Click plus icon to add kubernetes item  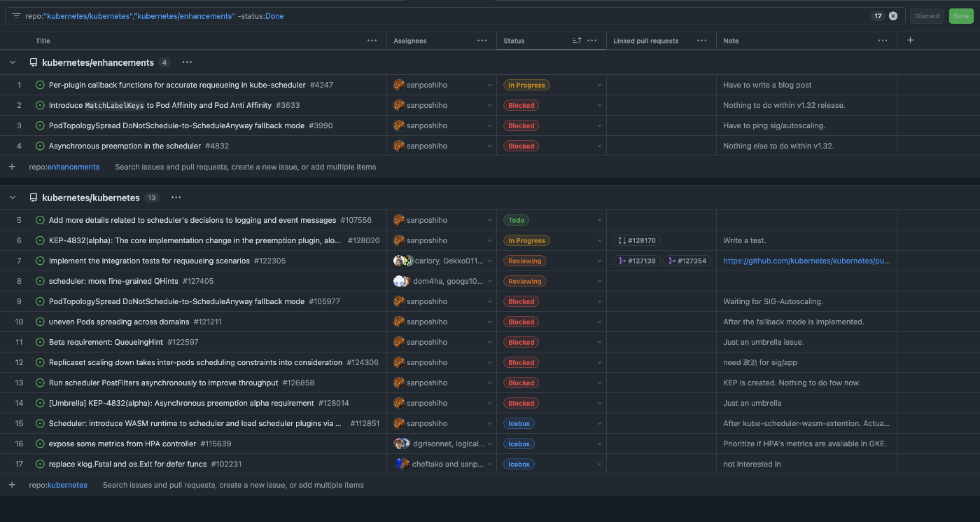tap(12, 485)
